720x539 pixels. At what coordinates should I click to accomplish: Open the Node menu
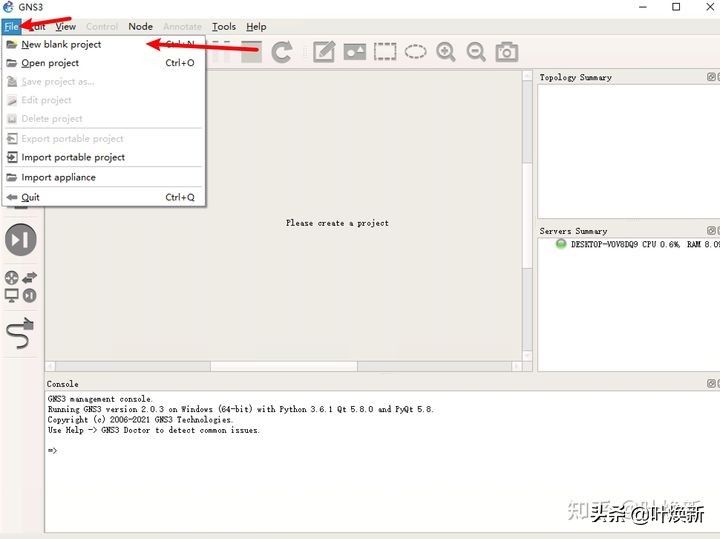pos(140,27)
